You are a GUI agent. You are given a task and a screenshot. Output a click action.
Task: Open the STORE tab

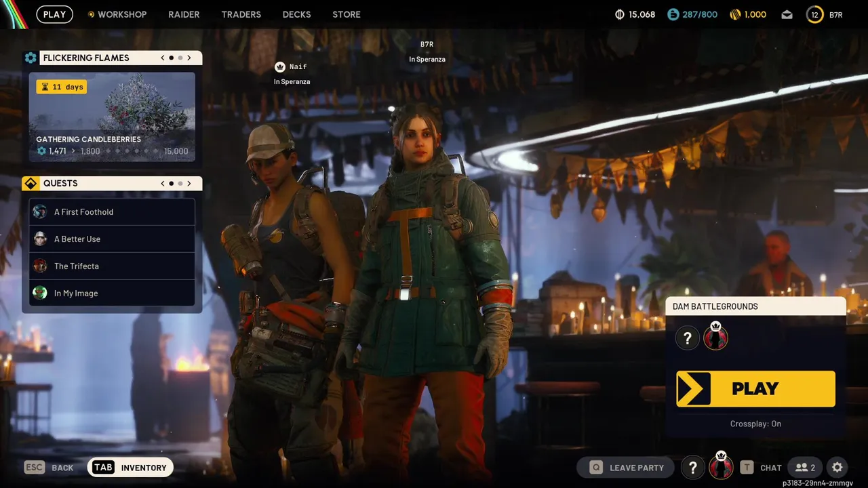coord(347,14)
